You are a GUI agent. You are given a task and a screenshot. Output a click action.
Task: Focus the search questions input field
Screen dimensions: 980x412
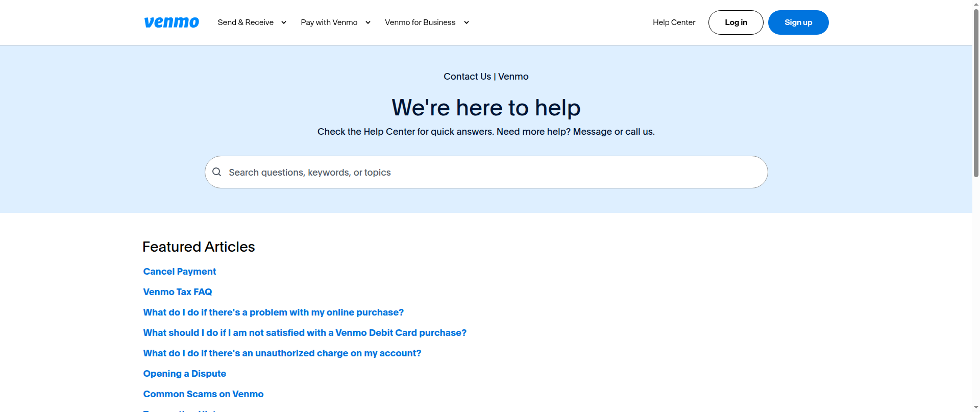pyautogui.click(x=486, y=172)
